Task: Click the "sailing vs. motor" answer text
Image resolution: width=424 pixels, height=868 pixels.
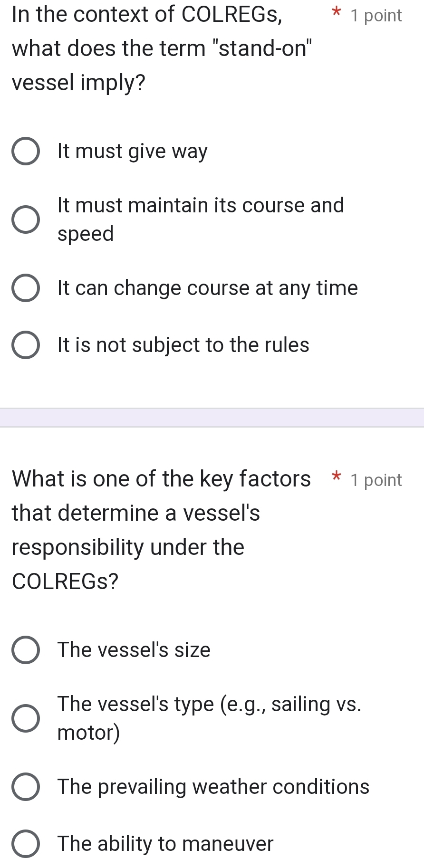Action: [x=209, y=718]
